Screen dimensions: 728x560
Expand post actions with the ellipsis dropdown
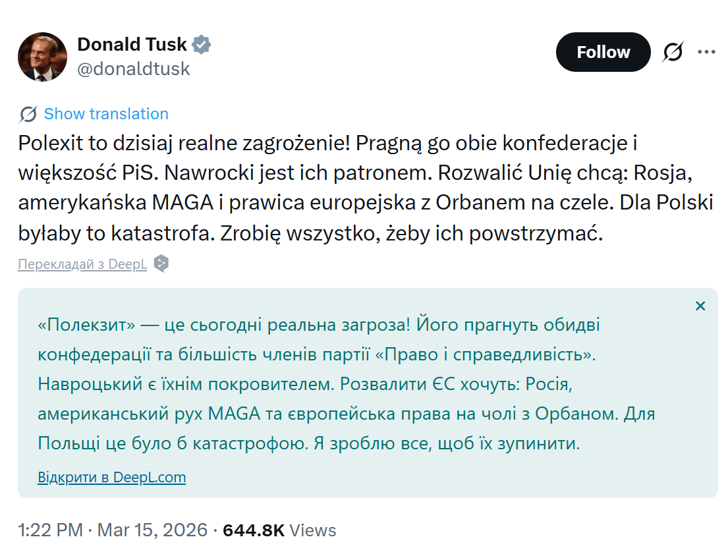pyautogui.click(x=706, y=51)
